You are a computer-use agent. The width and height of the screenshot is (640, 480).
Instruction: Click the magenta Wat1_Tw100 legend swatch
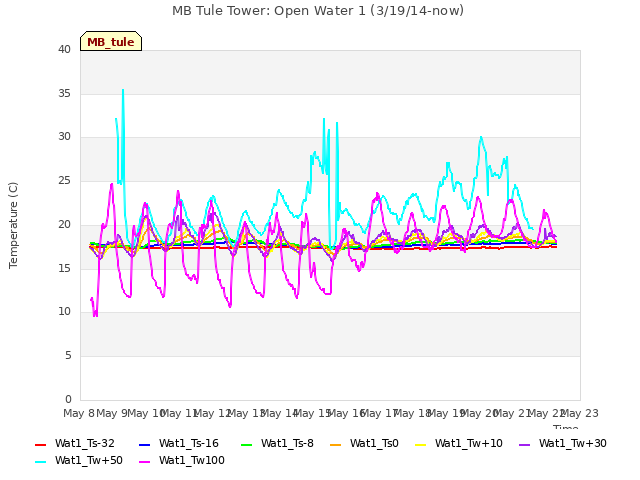(144, 462)
